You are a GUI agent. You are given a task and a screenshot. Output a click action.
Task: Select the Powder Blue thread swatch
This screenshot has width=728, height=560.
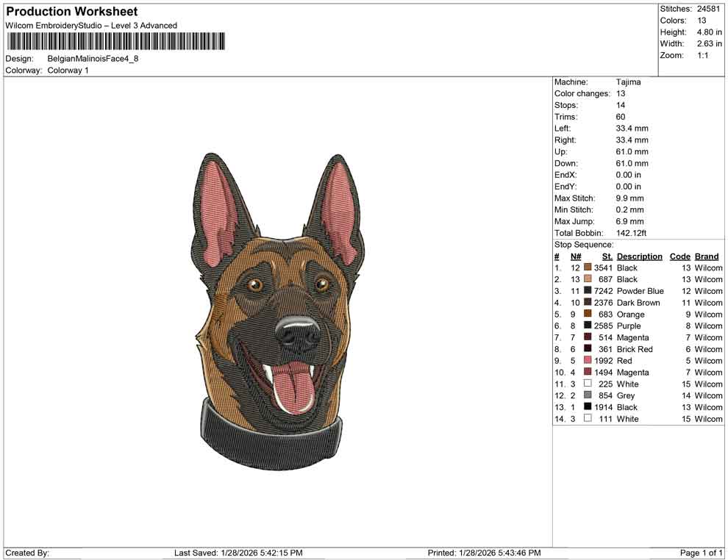click(587, 291)
